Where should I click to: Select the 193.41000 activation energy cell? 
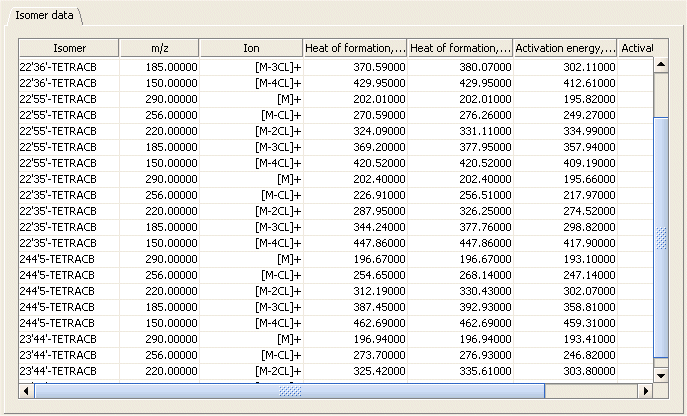(x=565, y=338)
